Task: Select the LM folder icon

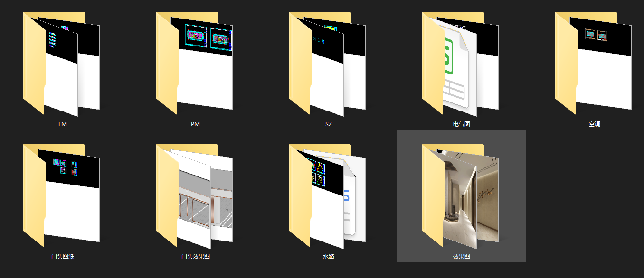Action: tap(61, 64)
